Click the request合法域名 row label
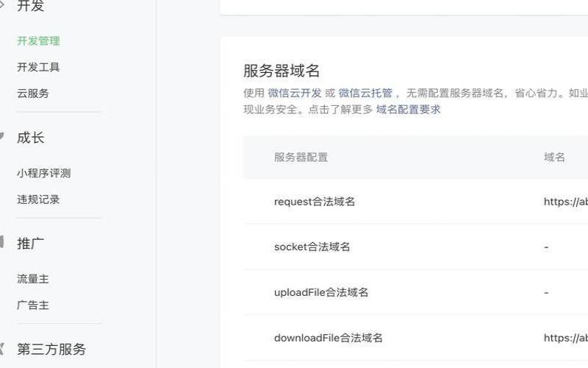 coord(315,202)
